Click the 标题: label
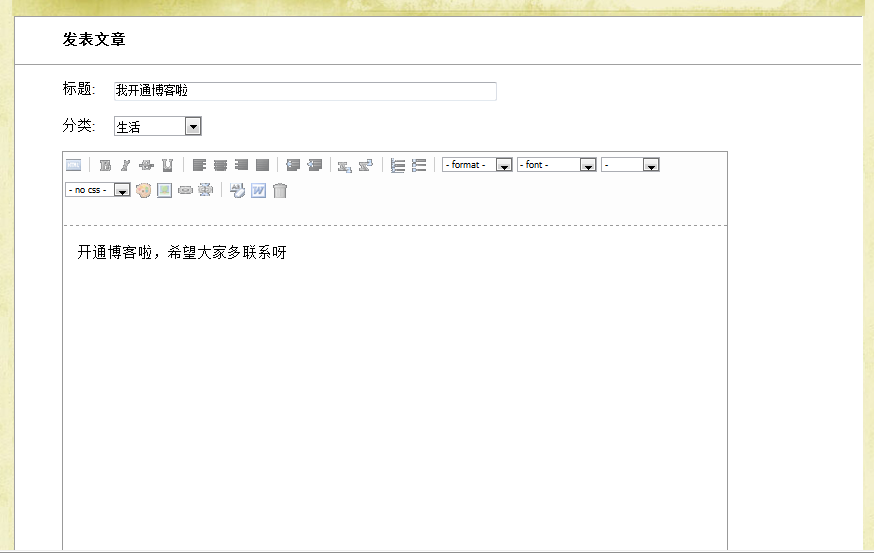The height and width of the screenshot is (553, 874). click(79, 89)
